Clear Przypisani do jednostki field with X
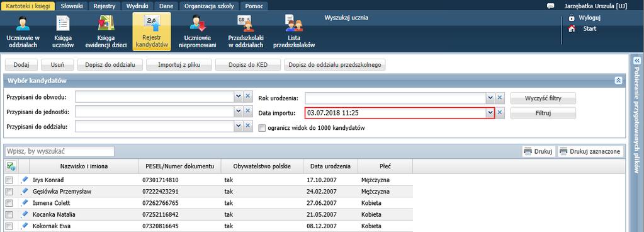The image size is (644, 232). [247, 112]
